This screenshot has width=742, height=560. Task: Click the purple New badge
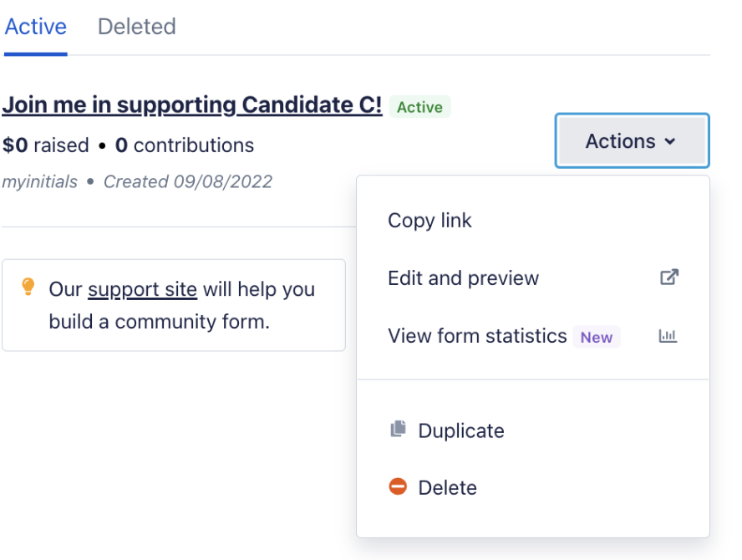597,338
